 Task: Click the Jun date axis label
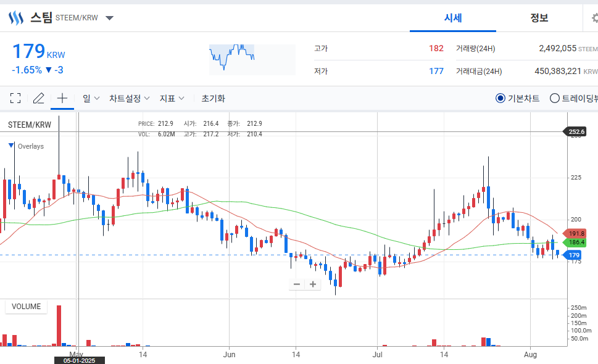pyautogui.click(x=229, y=355)
